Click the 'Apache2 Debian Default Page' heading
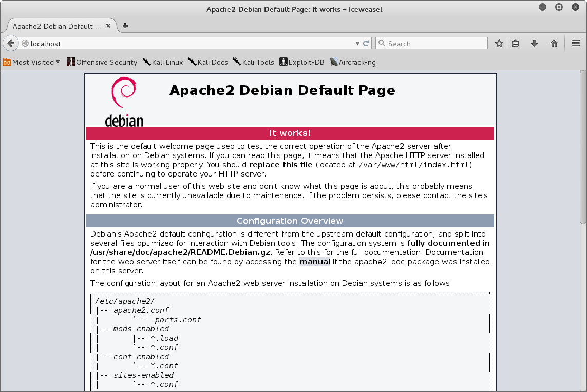This screenshot has width=587, height=392. point(282,90)
